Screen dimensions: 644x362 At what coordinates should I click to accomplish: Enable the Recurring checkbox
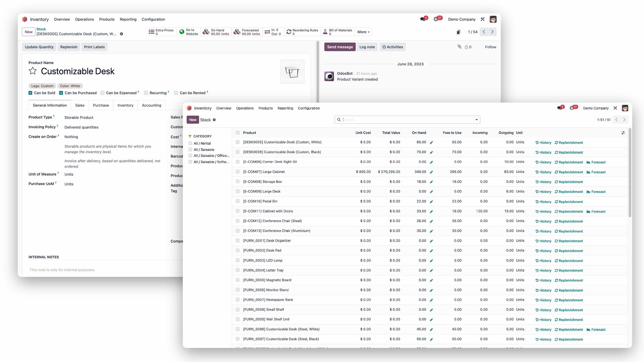point(146,93)
